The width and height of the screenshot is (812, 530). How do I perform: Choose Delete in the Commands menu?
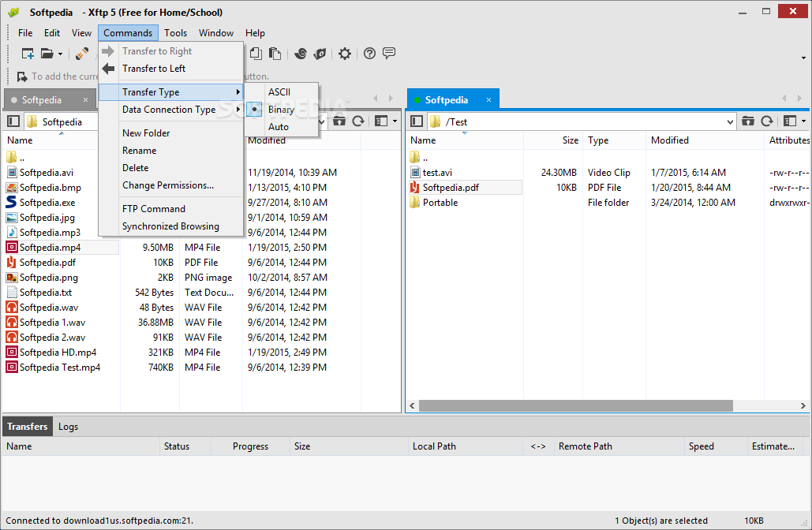[171, 168]
